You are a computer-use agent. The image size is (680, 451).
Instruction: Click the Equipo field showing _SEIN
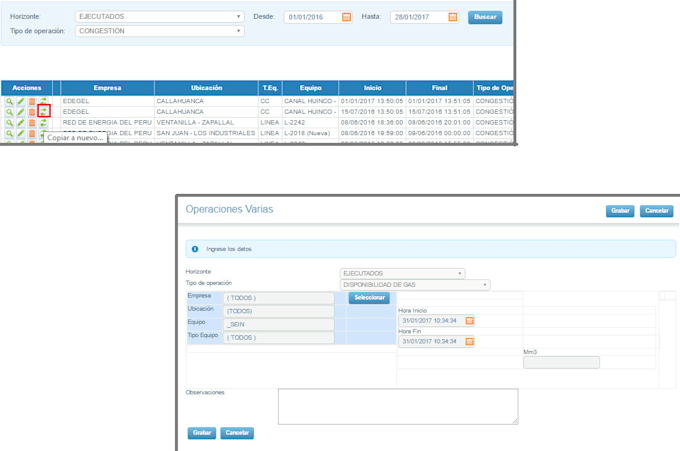[278, 324]
